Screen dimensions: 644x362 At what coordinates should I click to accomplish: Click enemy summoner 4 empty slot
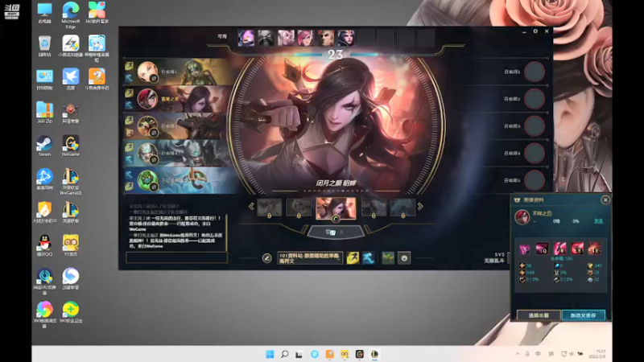click(535, 153)
